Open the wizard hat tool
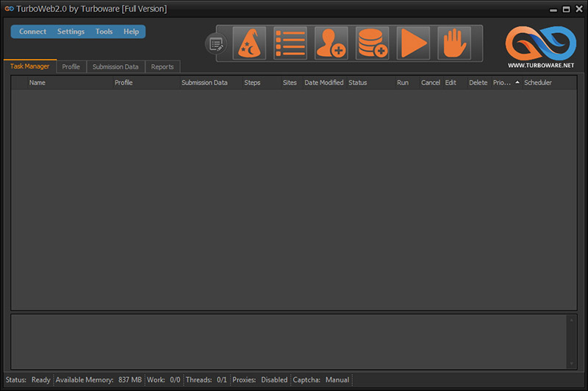The height and width of the screenshot is (391, 588). (249, 43)
